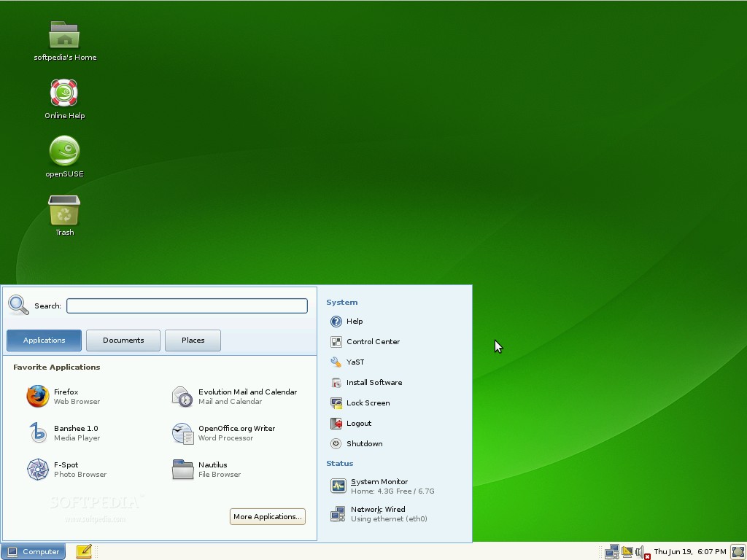Open the Tomboy notes panel icon
Image resolution: width=747 pixels, height=560 pixels.
click(x=84, y=551)
